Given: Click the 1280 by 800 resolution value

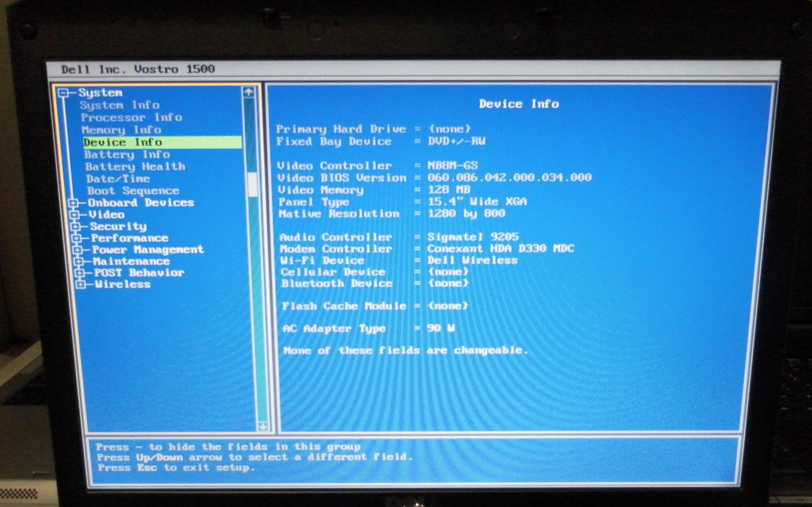Looking at the screenshot, I should tap(467, 214).
